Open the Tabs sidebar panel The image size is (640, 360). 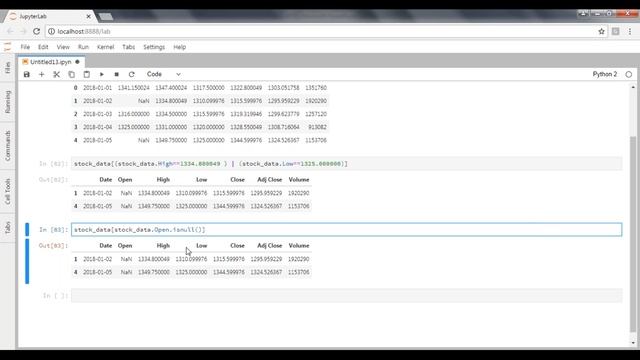8,228
